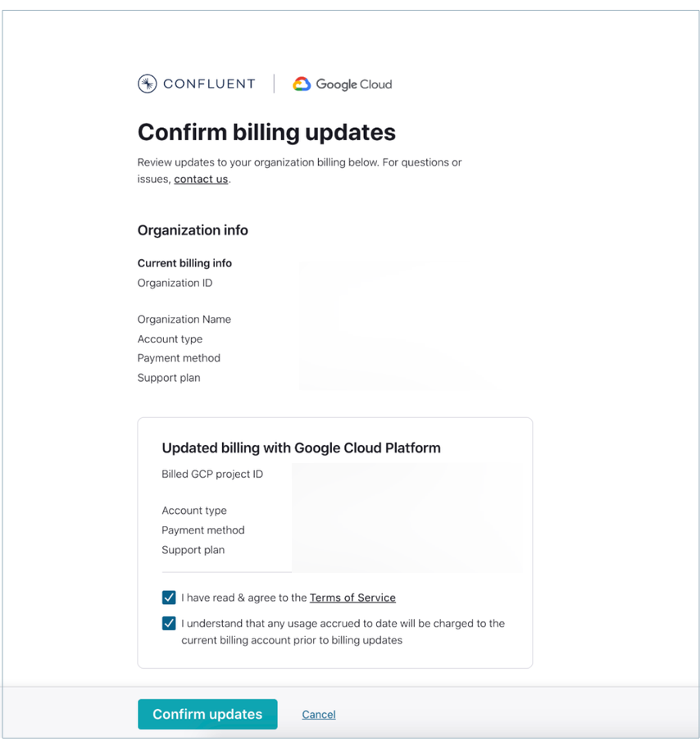Click the Payment method row under Current billing info

click(179, 357)
